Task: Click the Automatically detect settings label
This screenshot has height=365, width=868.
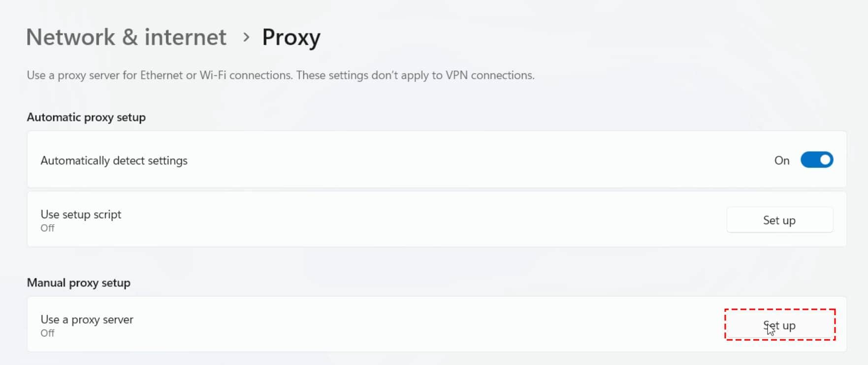Action: coord(114,161)
